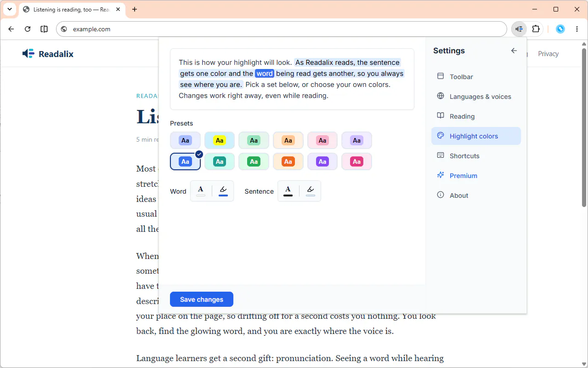Click the address bar showing example.com
Viewport: 588px width, 368px height.
point(281,29)
